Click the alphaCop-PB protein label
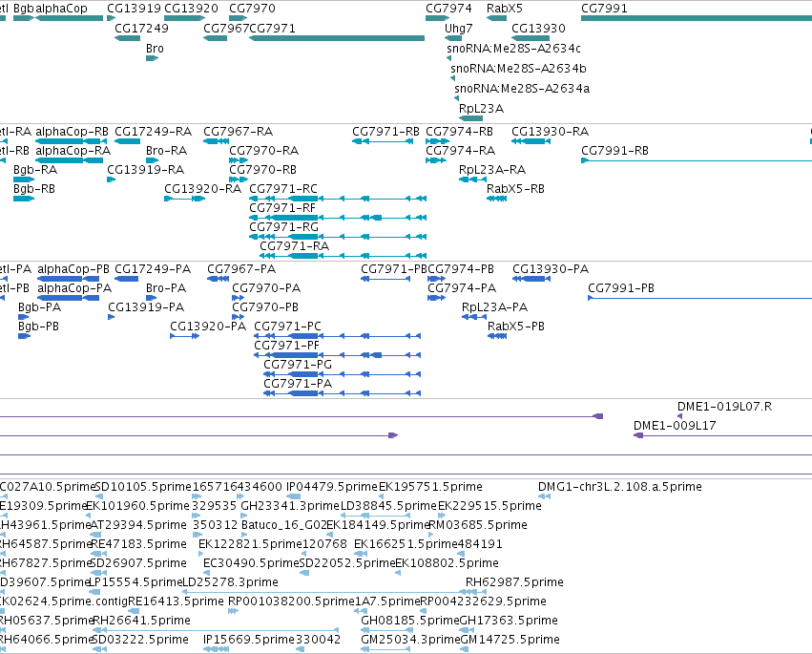Viewport: 812px width, 654px height. pyautogui.click(x=73, y=269)
